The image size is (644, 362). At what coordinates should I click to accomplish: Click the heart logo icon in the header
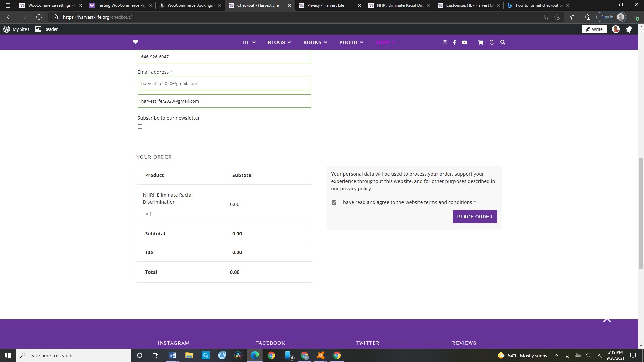pyautogui.click(x=136, y=42)
